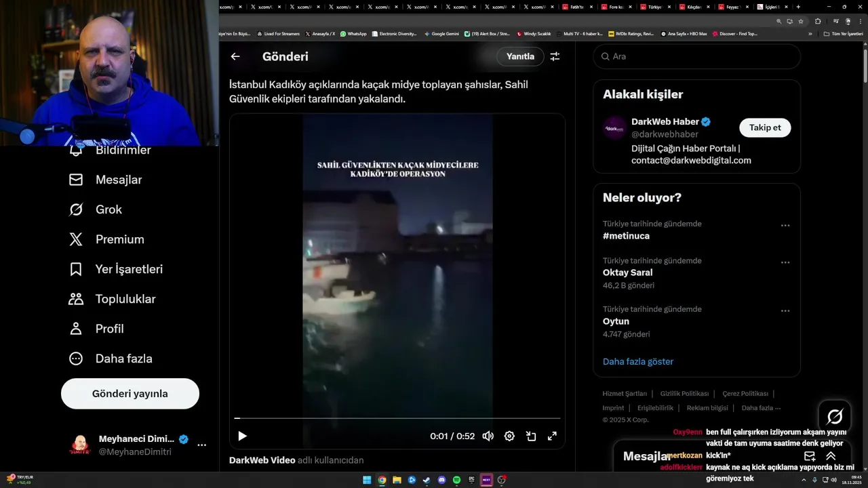
Task: Open the Google Gemini bookmark
Action: [441, 33]
